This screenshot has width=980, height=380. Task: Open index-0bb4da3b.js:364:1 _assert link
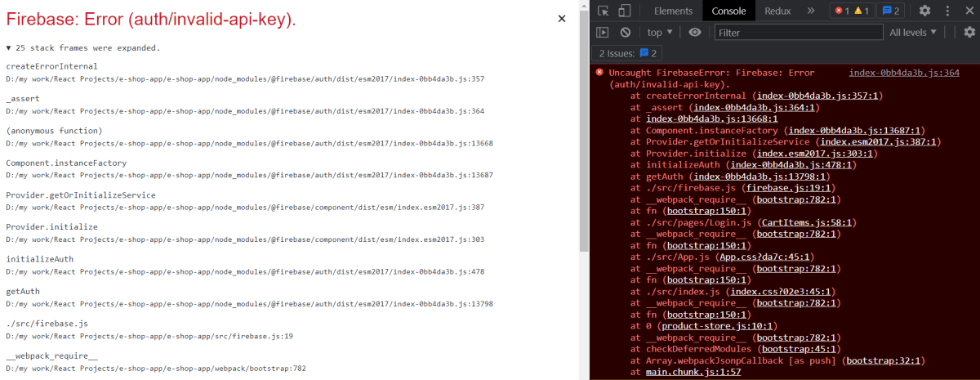pyautogui.click(x=755, y=107)
